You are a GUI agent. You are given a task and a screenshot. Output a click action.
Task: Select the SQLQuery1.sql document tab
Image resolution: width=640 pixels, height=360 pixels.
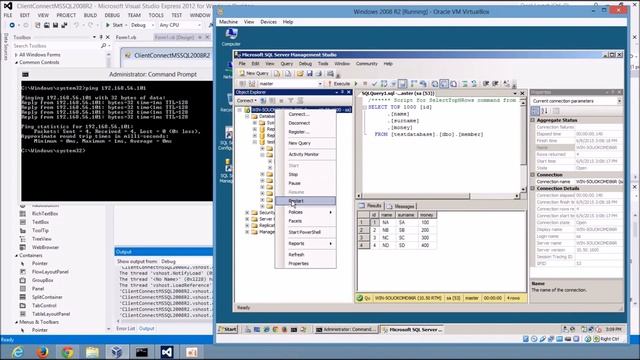coord(398,93)
